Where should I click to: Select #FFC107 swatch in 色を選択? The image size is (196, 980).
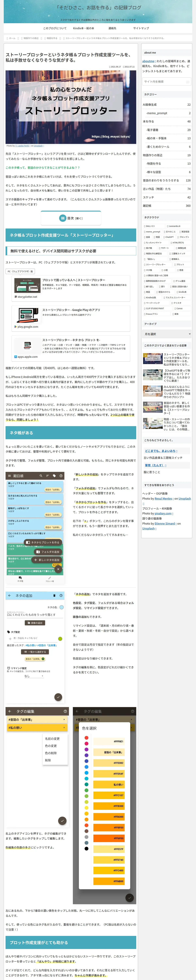tap(109, 795)
